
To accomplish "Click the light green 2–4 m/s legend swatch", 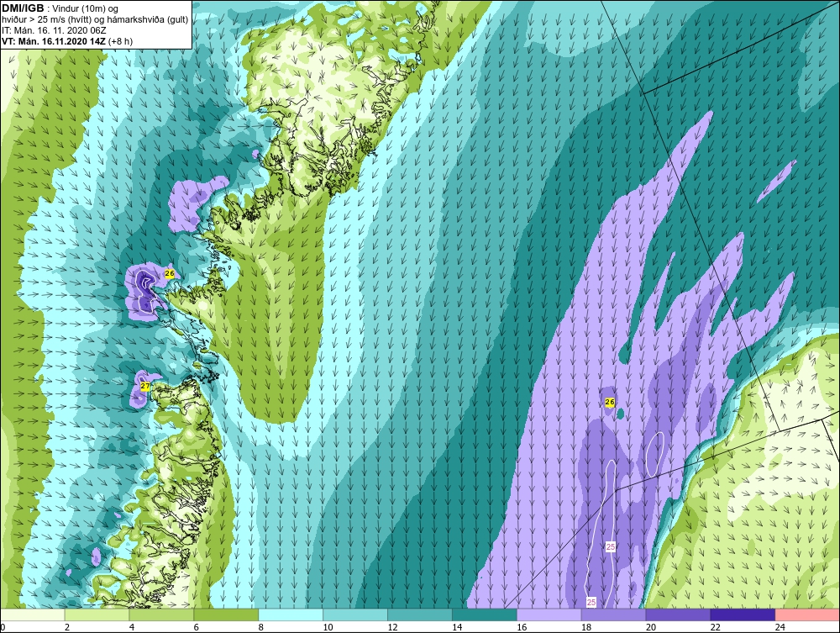I will [97, 615].
